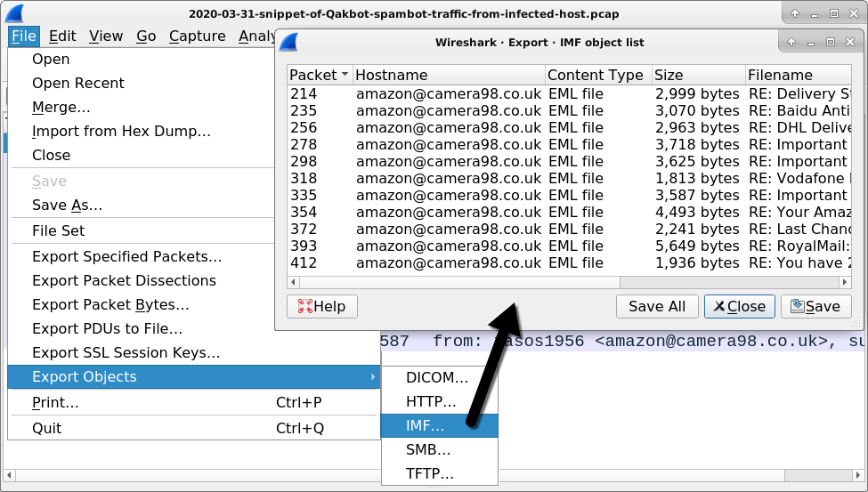
Task: Select DICOM... in Export Objects submenu
Action: point(440,378)
